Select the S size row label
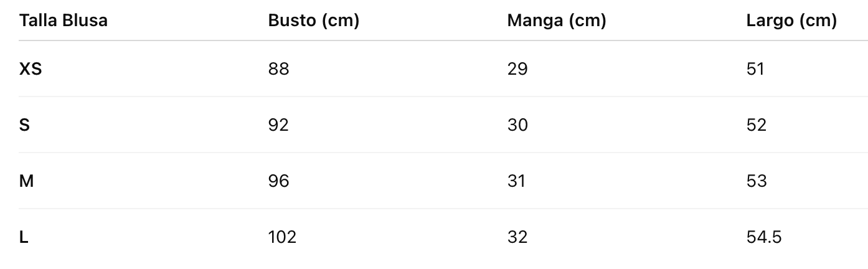The height and width of the screenshot is (269, 868). [25, 125]
